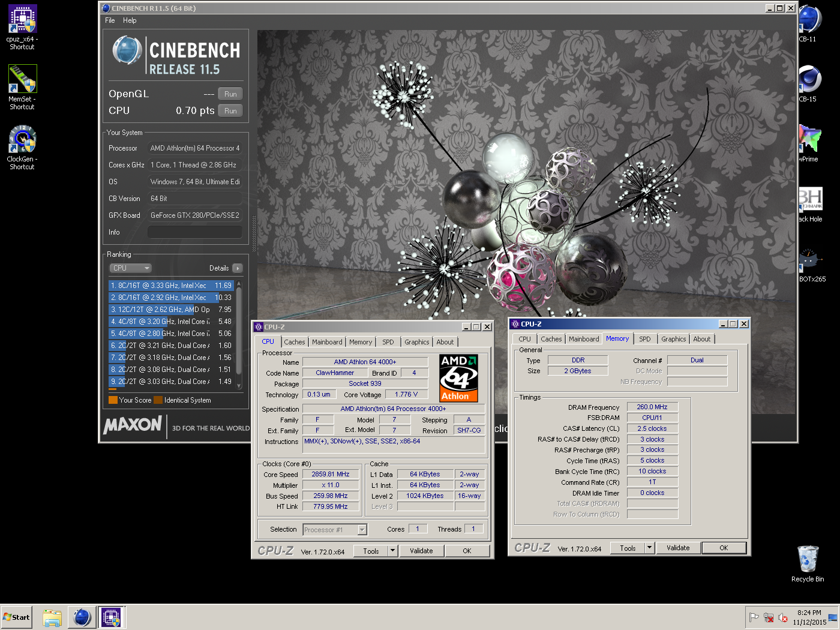Image resolution: width=840 pixels, height=630 pixels.
Task: Open the cpuz_x64 shortcut on desktop
Action: pyautogui.click(x=22, y=27)
